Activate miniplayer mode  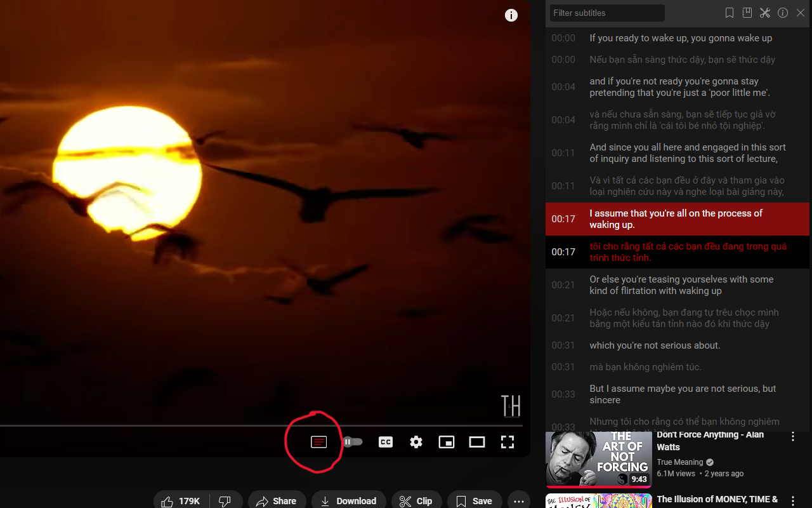[447, 441]
